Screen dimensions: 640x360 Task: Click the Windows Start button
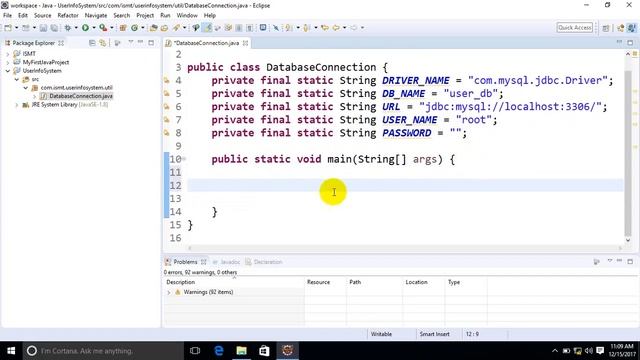(x=11, y=351)
